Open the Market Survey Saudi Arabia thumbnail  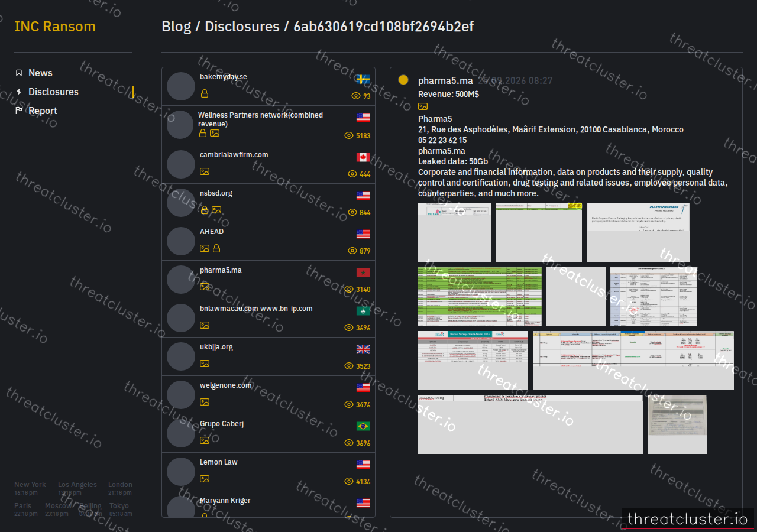473,361
